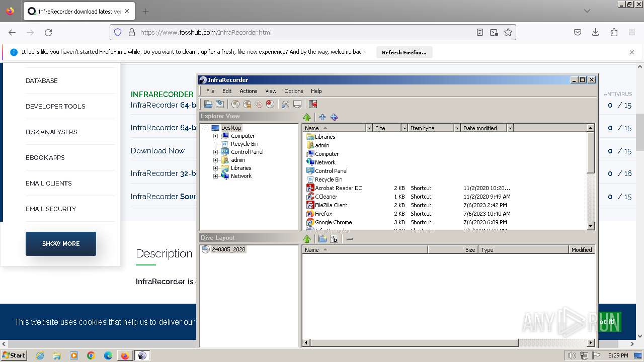Open the InfraRecorder Options menu
This screenshot has width=644, height=362.
click(294, 91)
